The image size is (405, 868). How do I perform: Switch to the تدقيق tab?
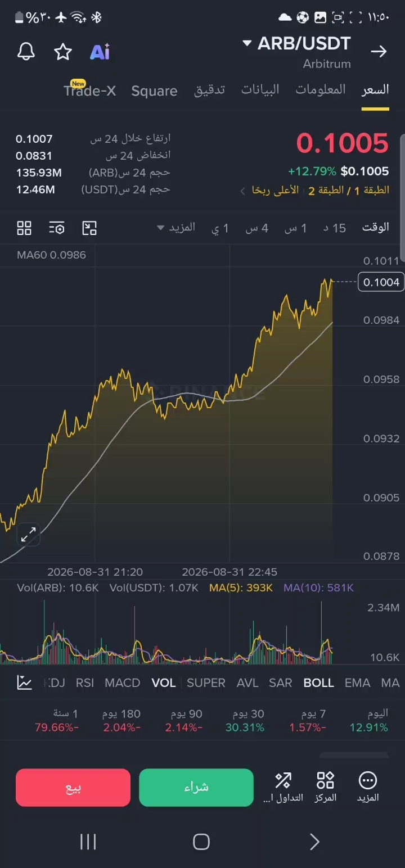coord(210,90)
